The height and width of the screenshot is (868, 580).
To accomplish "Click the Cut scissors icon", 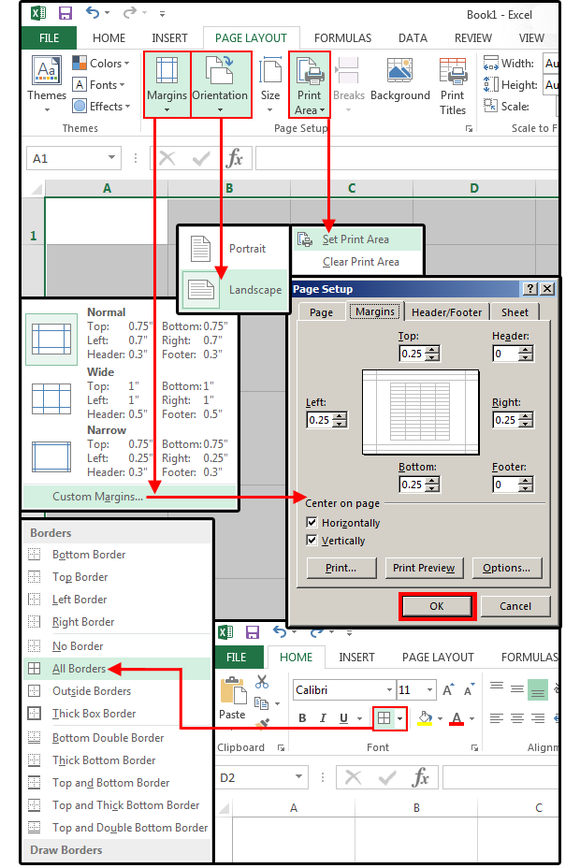I will (262, 681).
